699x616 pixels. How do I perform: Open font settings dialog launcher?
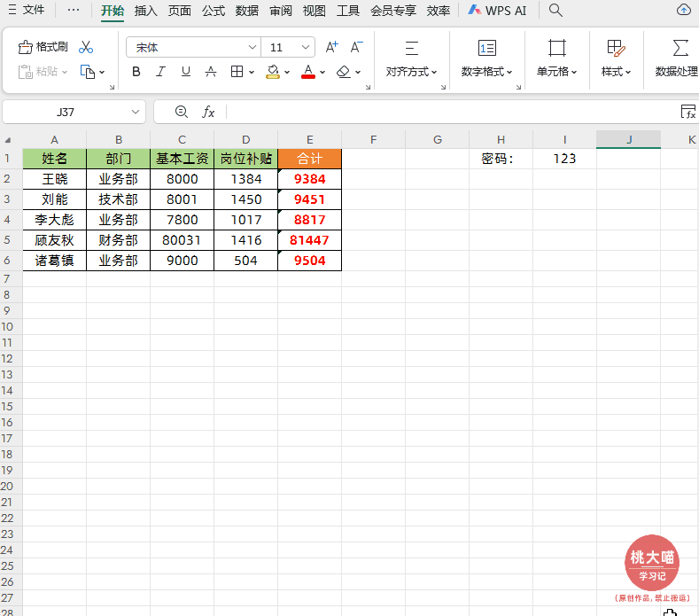(x=368, y=87)
